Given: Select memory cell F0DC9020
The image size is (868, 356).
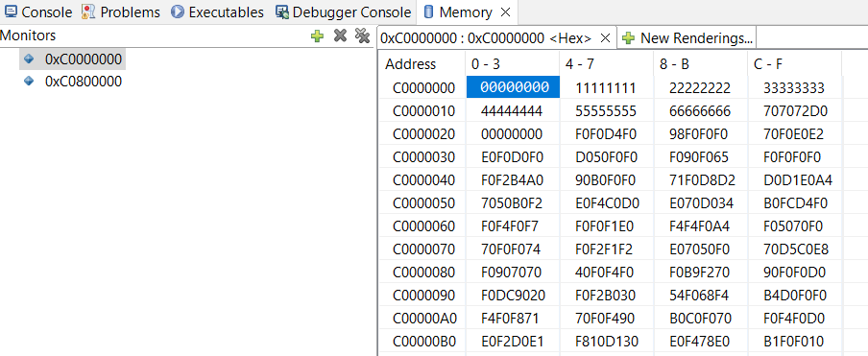Looking at the screenshot, I should click(514, 296).
